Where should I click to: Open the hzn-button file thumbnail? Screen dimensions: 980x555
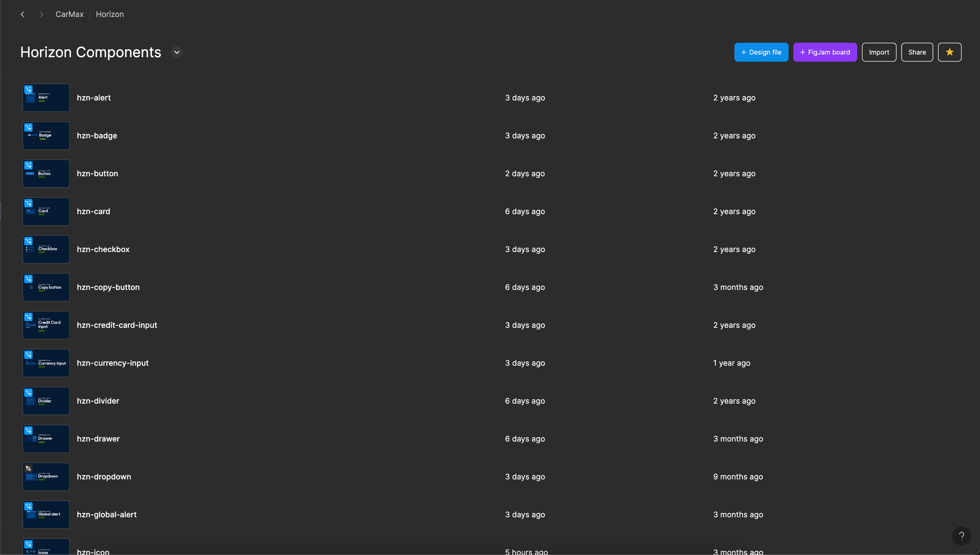pos(46,173)
